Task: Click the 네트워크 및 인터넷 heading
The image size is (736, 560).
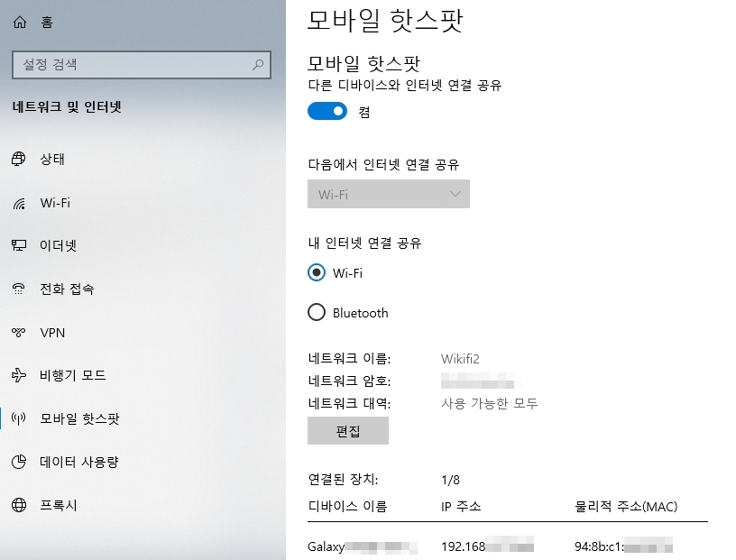Action: click(67, 107)
